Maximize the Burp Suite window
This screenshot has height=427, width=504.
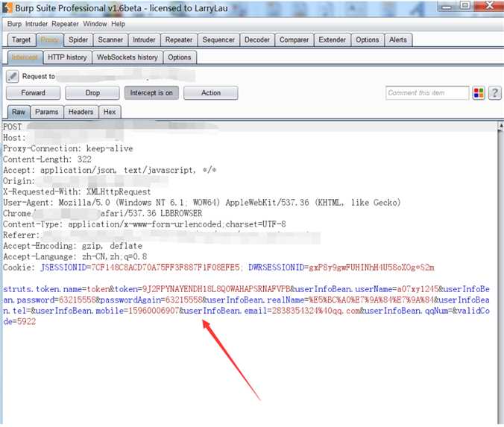(x=464, y=5)
